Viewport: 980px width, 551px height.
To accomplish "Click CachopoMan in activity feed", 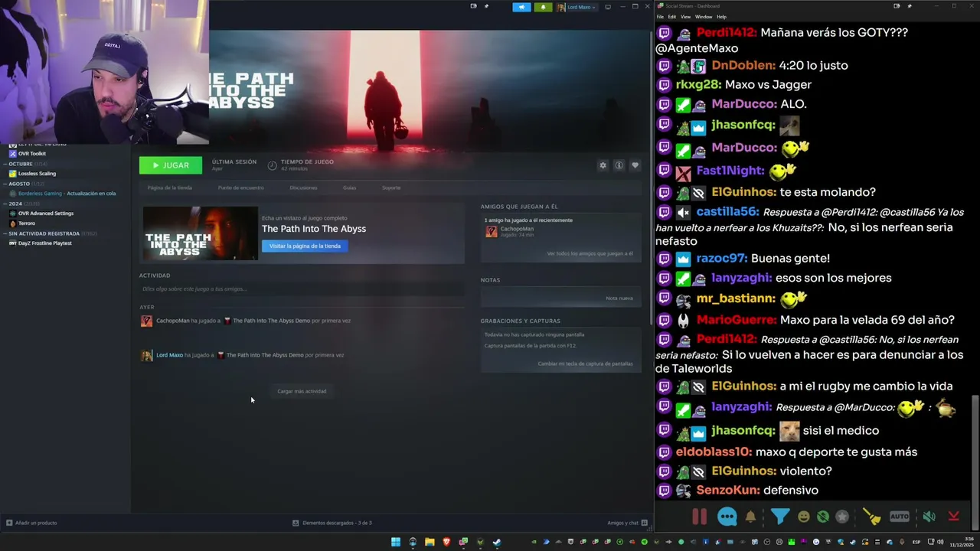I will pos(172,321).
